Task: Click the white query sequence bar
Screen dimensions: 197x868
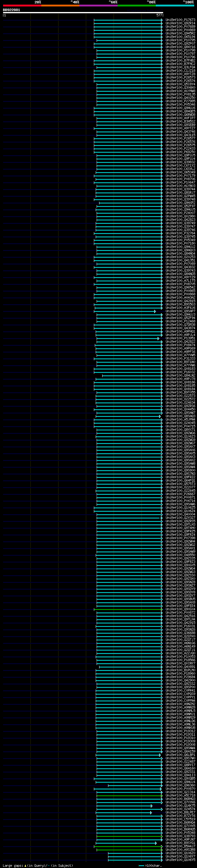Action: (x=83, y=12)
